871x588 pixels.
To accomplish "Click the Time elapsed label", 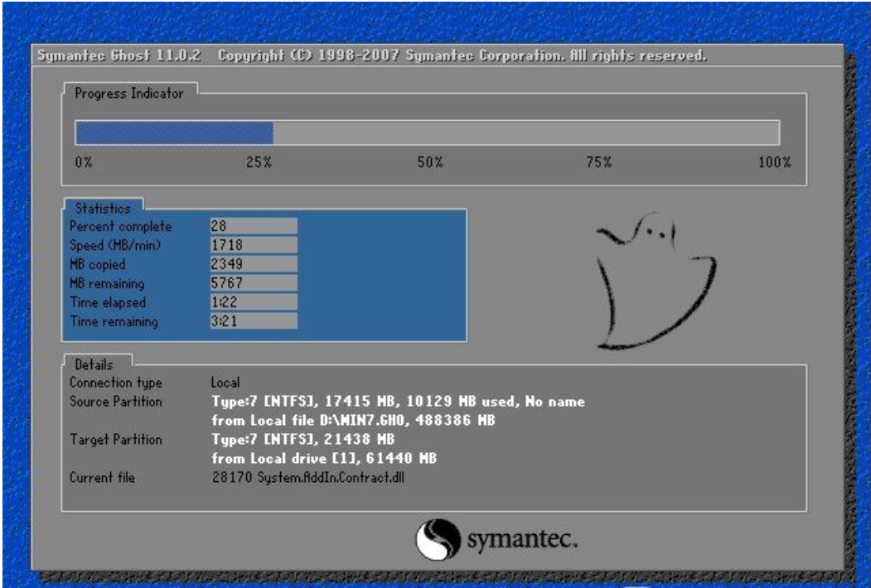I will click(x=108, y=302).
